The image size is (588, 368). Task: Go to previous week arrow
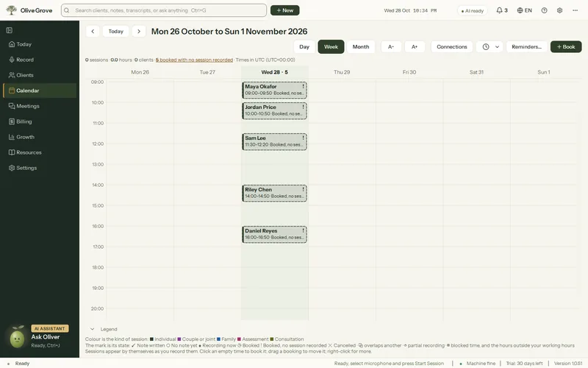pyautogui.click(x=93, y=32)
